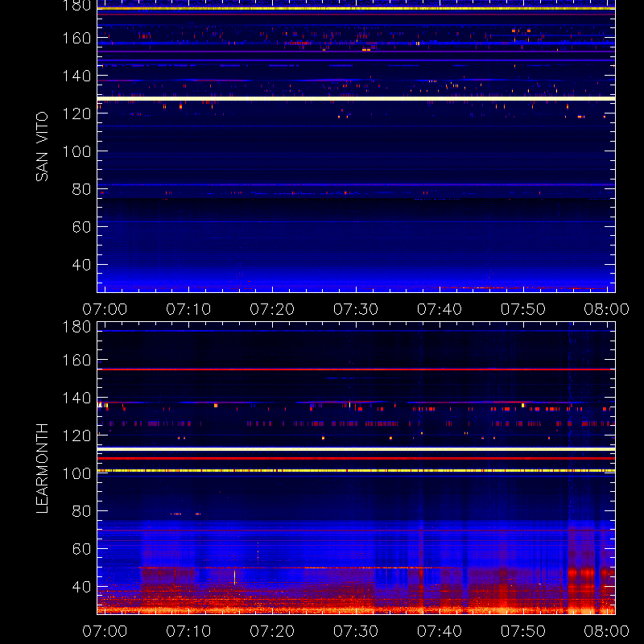Choose 07:20 time label below Learmonth plot

click(x=272, y=631)
